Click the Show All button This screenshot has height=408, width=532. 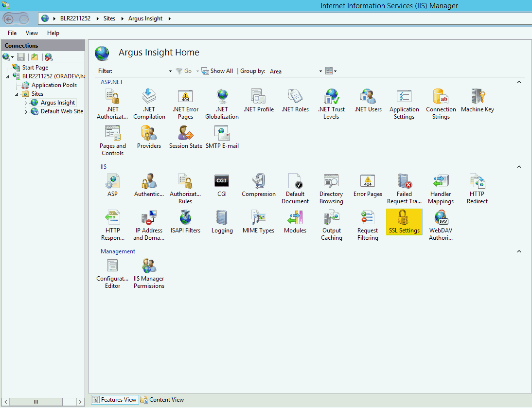click(217, 71)
